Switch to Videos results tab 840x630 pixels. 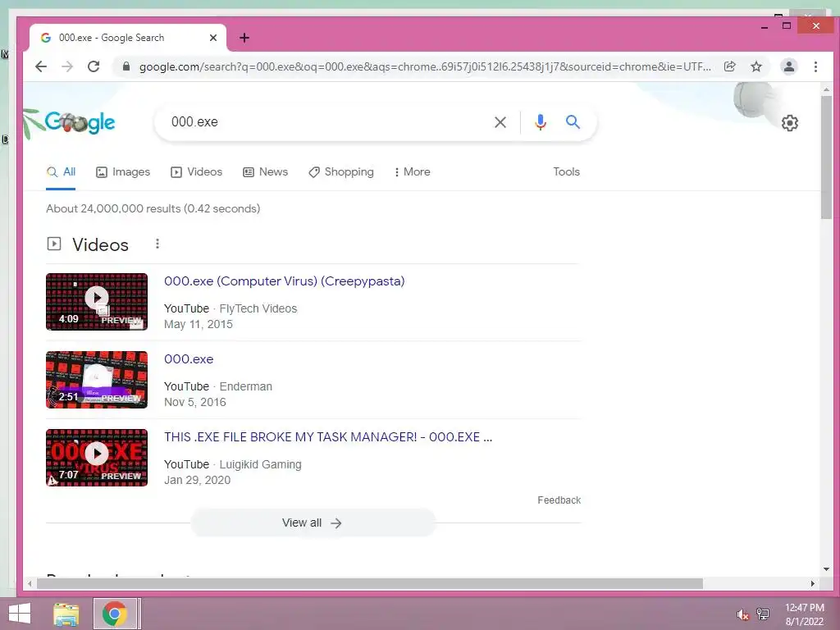pos(197,172)
